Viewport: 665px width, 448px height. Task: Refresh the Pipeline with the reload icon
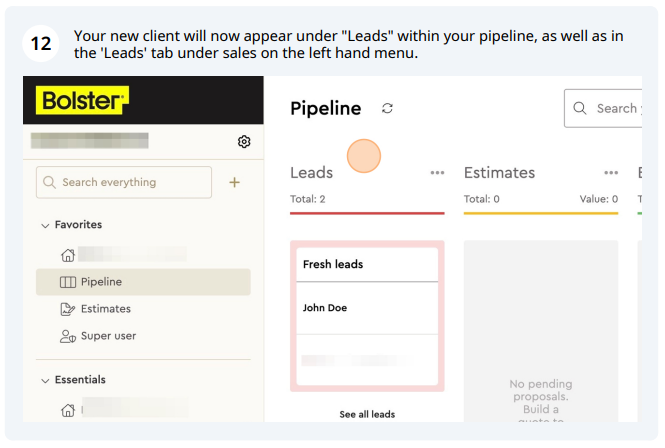(387, 108)
